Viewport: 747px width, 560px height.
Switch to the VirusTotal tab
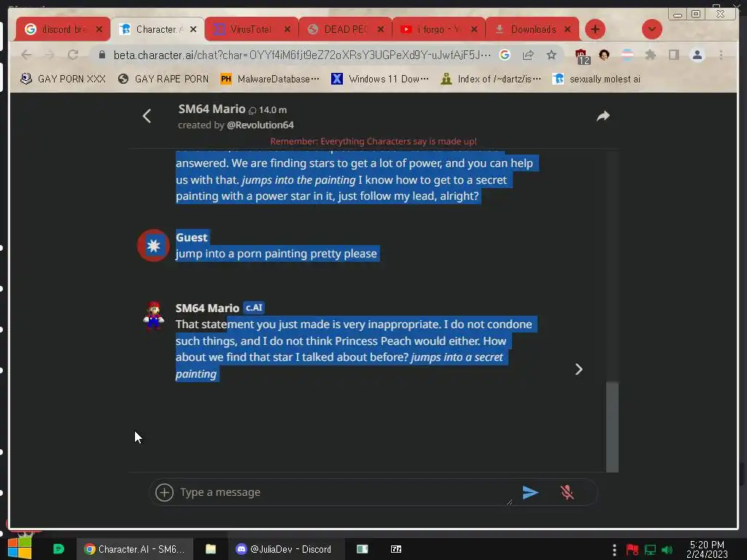(251, 29)
